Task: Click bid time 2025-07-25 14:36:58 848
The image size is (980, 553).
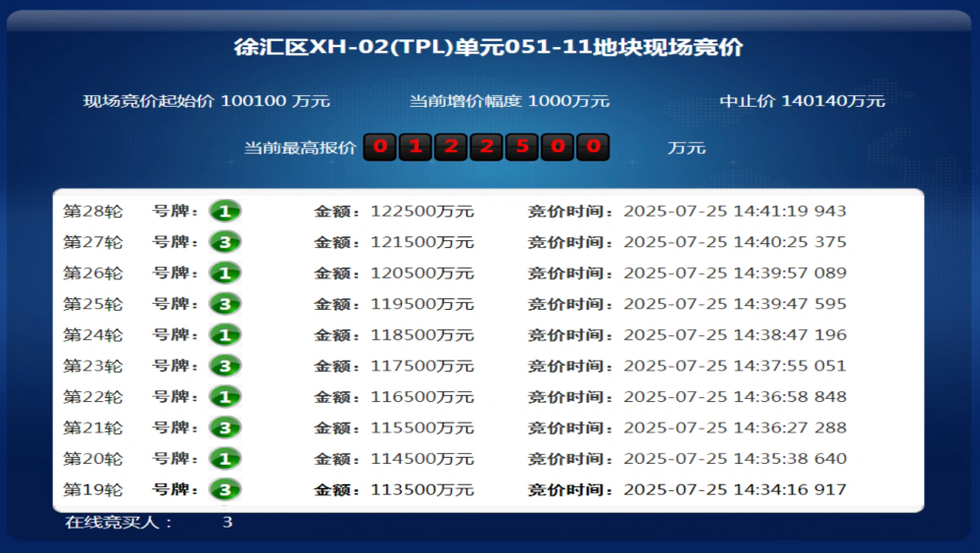Action: click(735, 396)
